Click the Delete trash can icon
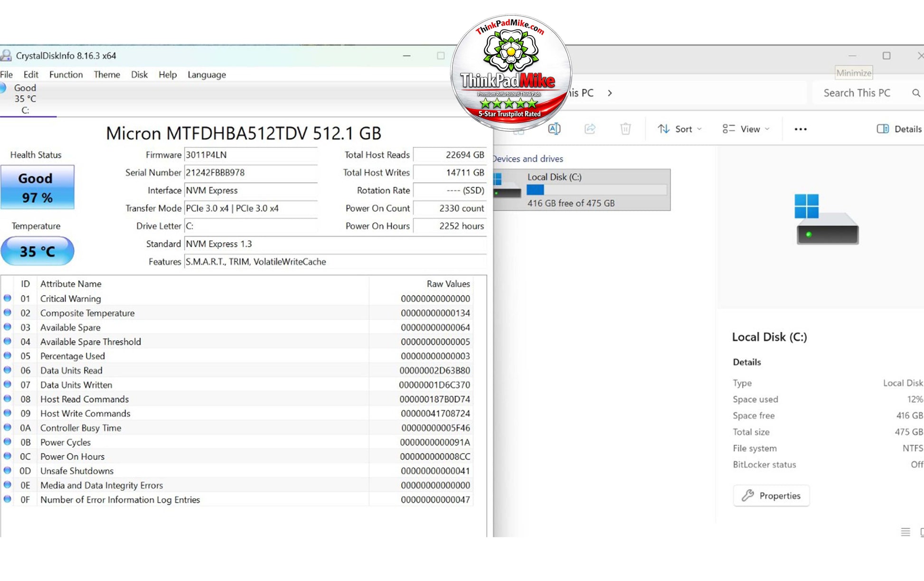Viewport: 924px width, 581px height. click(x=625, y=129)
